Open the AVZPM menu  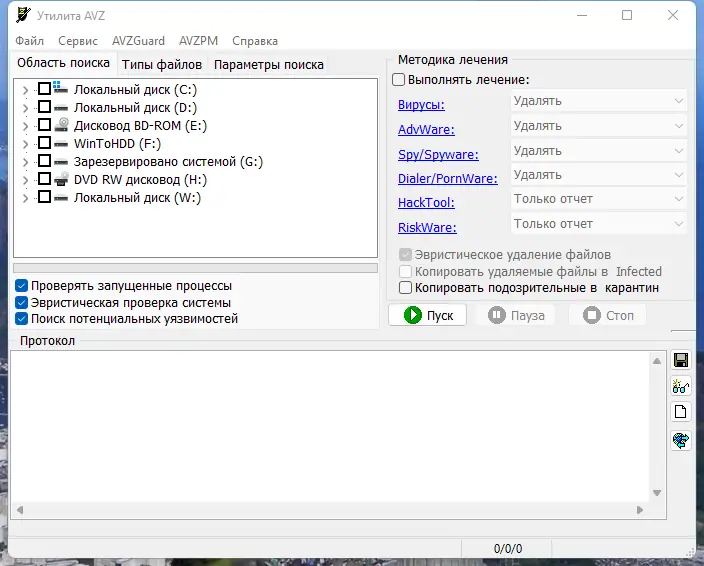[x=198, y=41]
